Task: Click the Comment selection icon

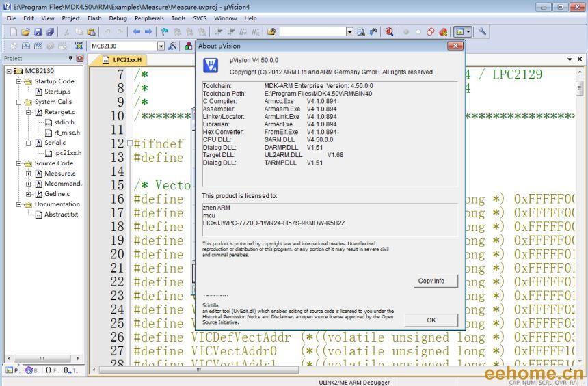Action: point(243,32)
